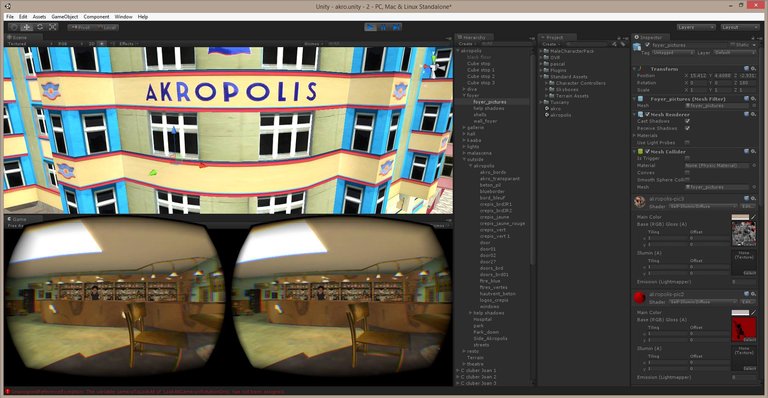Open the Layers dropdown
The height and width of the screenshot is (398, 768).
[696, 27]
